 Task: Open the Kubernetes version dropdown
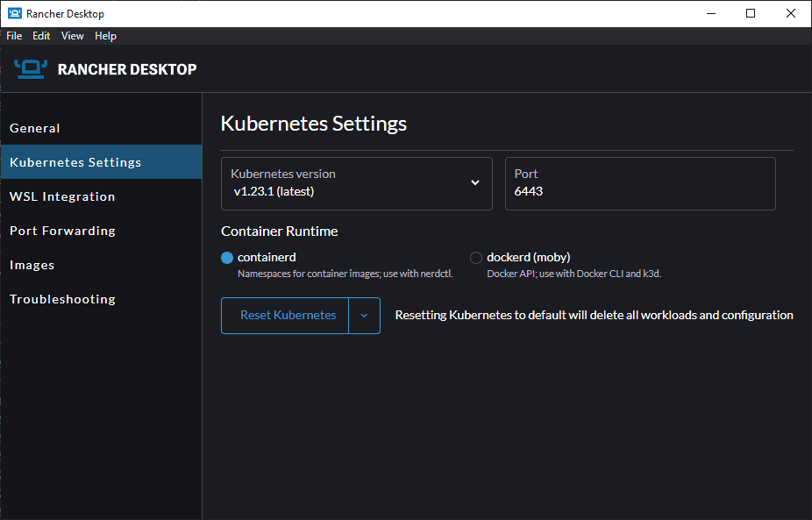coord(356,183)
